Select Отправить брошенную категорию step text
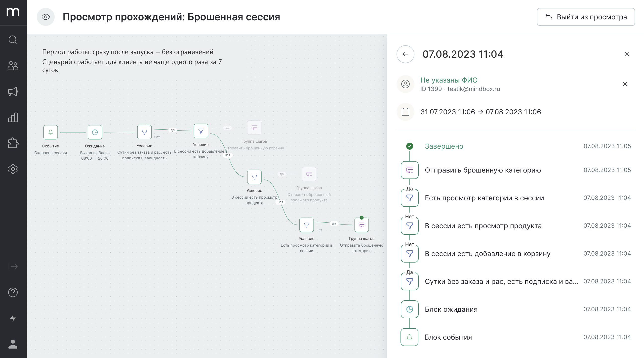This screenshot has width=644, height=358. point(483,170)
